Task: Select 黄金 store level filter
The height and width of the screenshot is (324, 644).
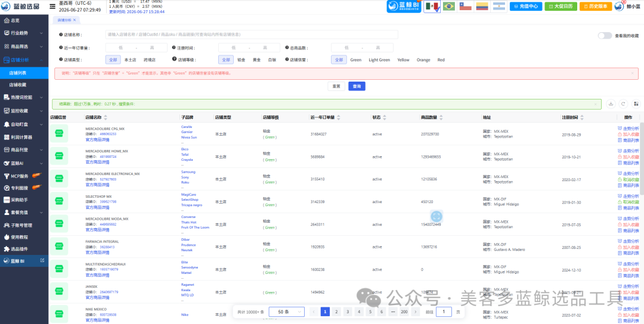Action: [256, 60]
